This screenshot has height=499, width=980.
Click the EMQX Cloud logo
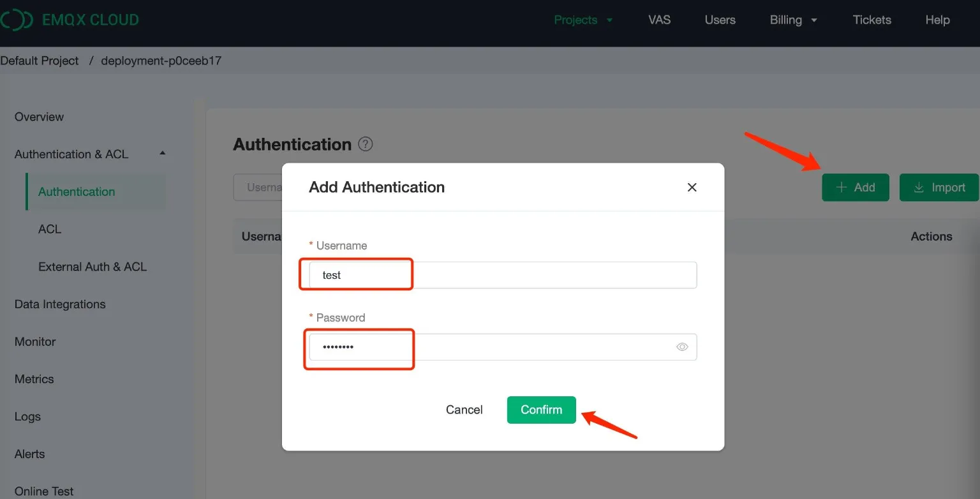(x=70, y=19)
